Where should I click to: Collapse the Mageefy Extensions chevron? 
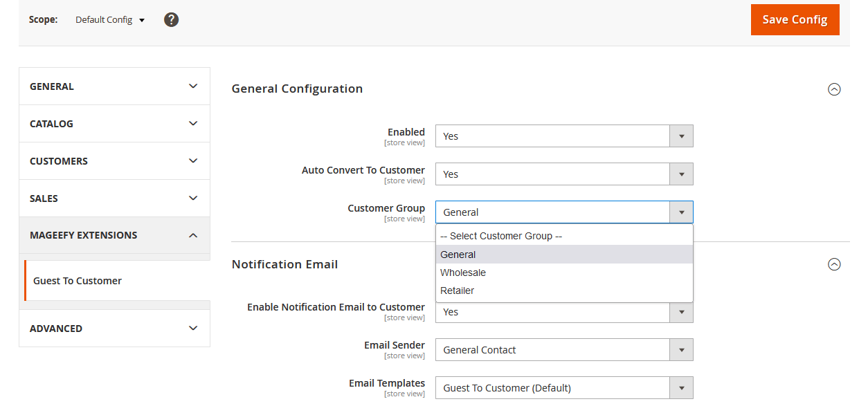(193, 235)
